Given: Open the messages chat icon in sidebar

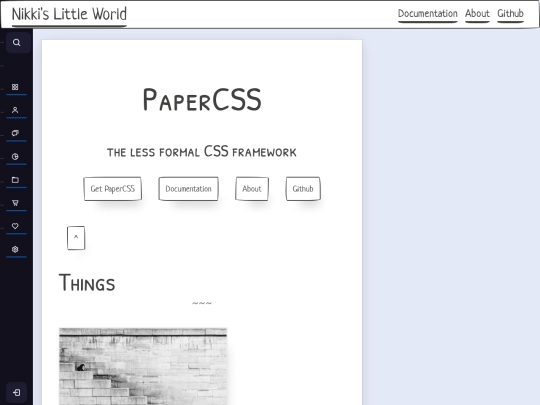Looking at the screenshot, I should click(x=15, y=133).
